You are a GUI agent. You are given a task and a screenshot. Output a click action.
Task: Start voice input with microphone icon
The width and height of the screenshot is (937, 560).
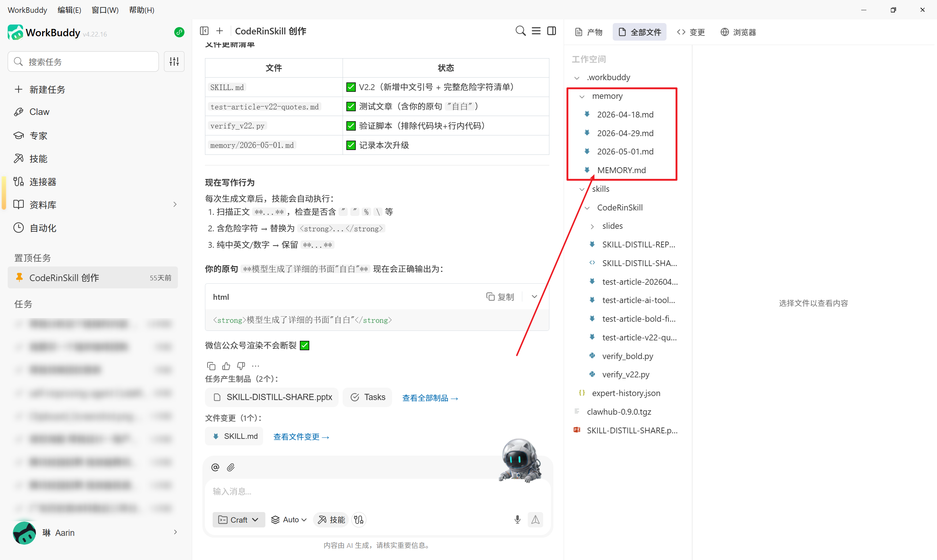(518, 520)
